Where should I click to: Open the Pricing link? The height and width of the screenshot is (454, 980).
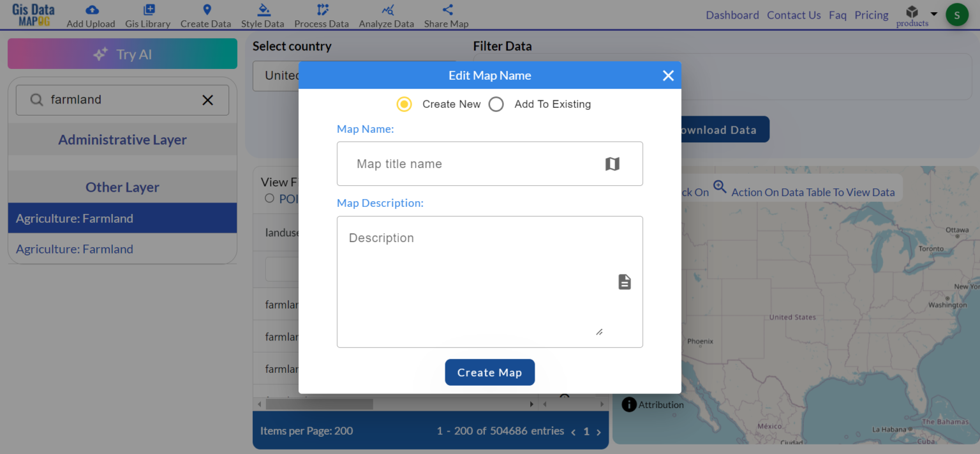point(872,15)
